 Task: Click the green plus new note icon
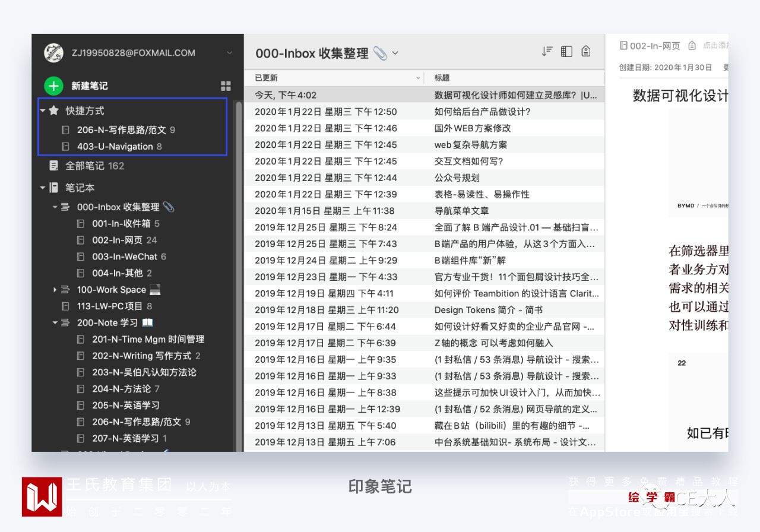(x=53, y=85)
